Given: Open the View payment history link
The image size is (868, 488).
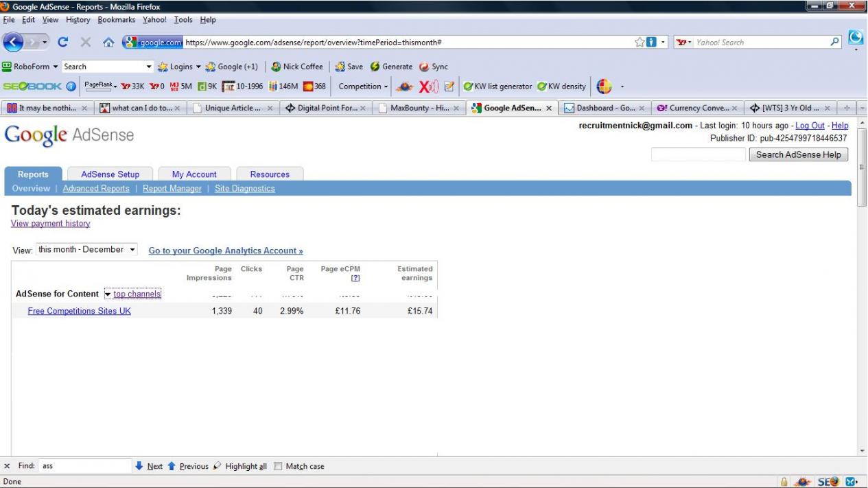Looking at the screenshot, I should click(x=51, y=224).
